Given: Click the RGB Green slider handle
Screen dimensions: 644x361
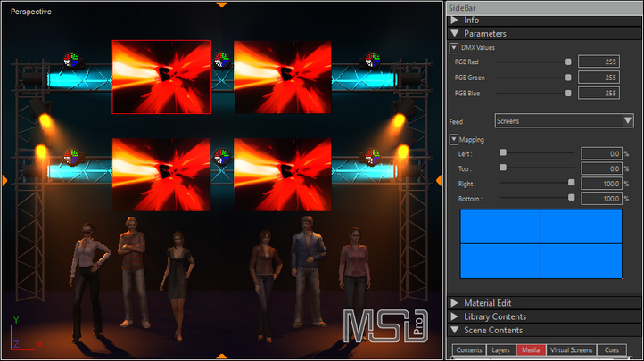Looking at the screenshot, I should pyautogui.click(x=567, y=78).
